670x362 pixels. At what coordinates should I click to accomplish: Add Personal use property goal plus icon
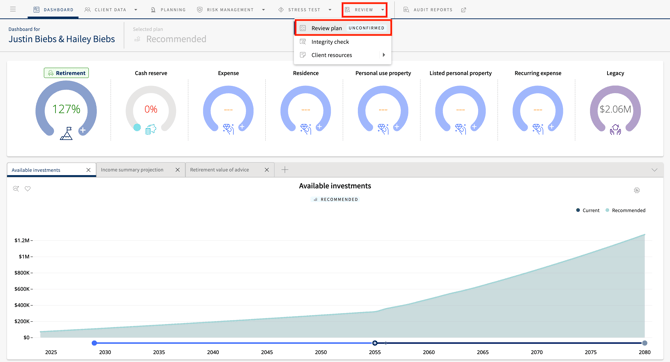point(397,127)
